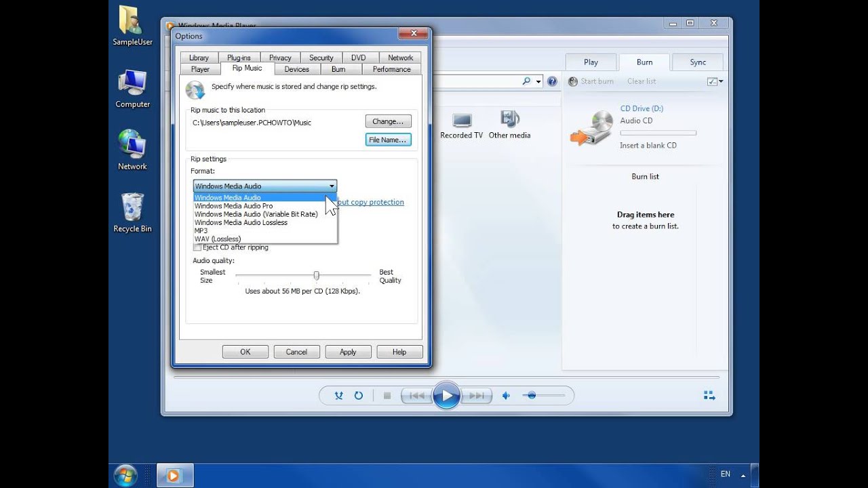Switch to the DVD tab
Viewport: 868px width, 488px height.
point(358,58)
